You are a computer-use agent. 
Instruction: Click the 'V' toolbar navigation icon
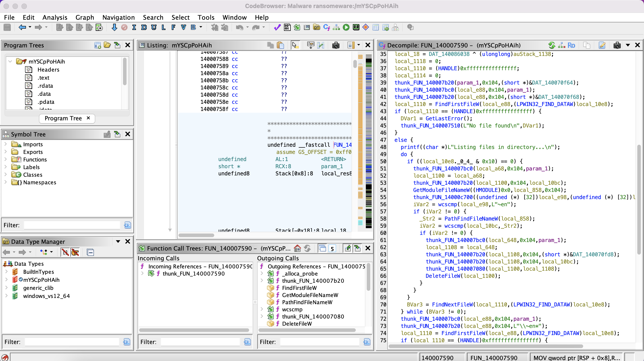click(183, 27)
